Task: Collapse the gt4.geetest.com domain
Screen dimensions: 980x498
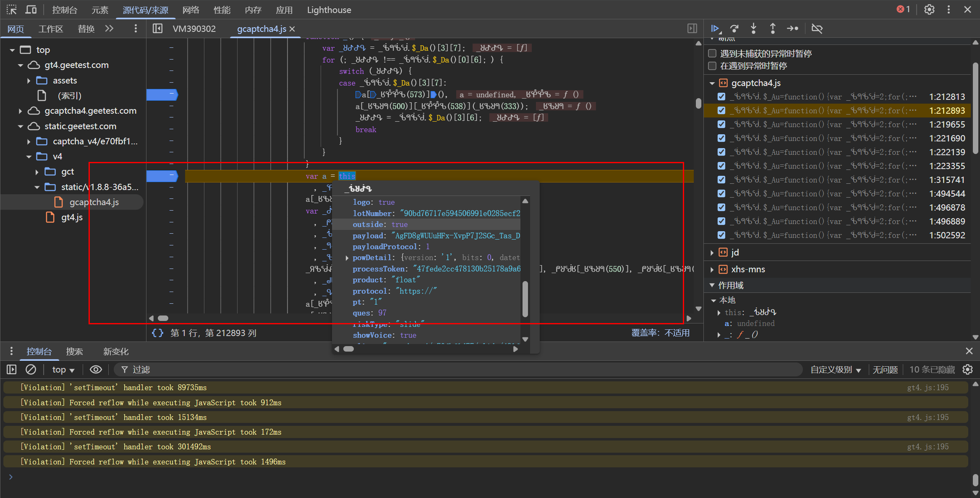Action: point(20,65)
